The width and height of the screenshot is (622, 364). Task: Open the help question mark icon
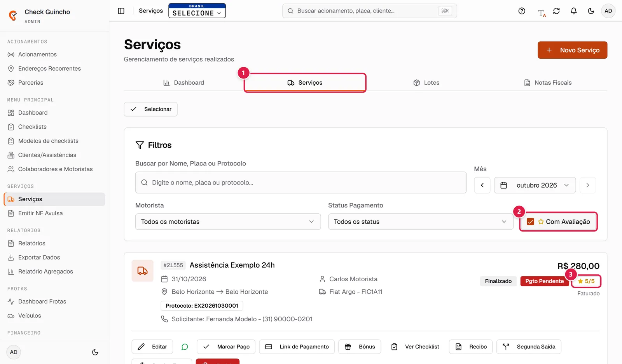(522, 11)
